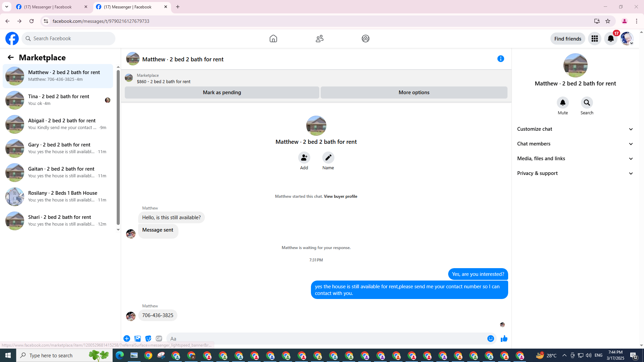
Task: Open Gary's 2 bed 2 bath conversation
Action: 58,148
